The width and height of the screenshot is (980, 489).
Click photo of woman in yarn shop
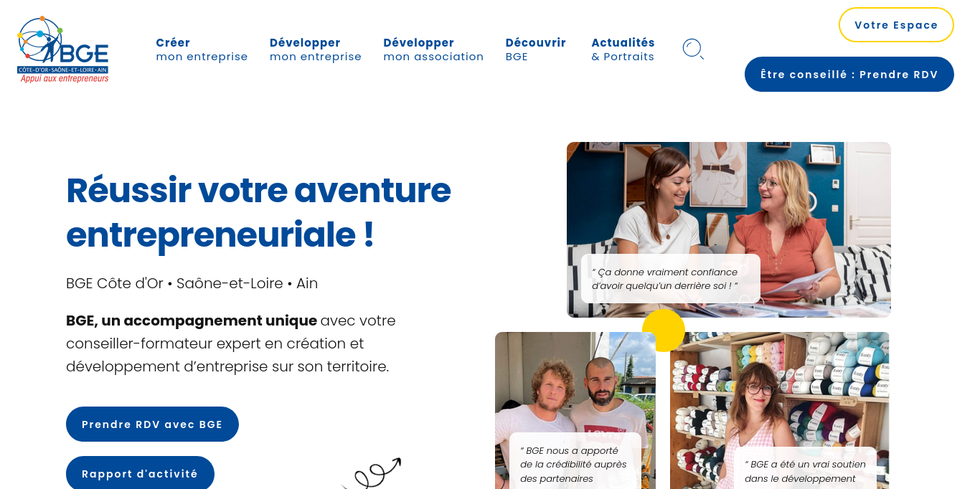tap(780, 410)
